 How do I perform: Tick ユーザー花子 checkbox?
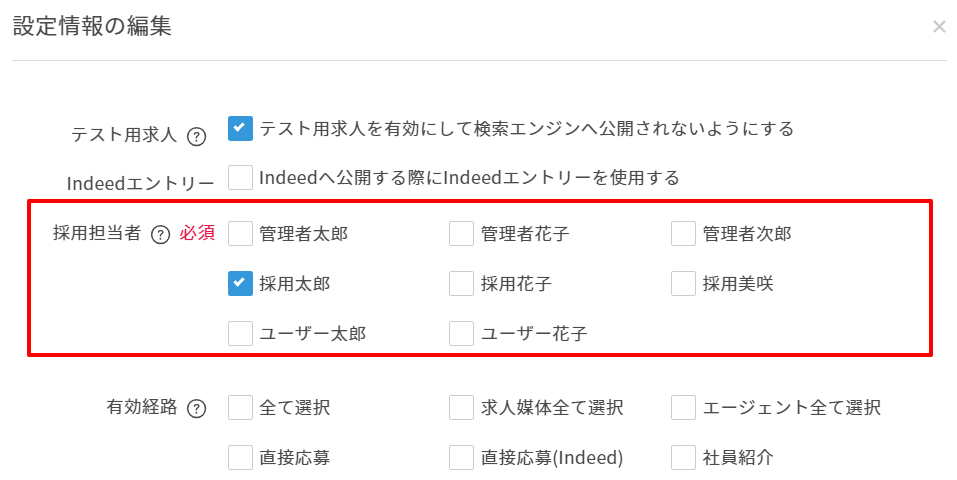[x=461, y=334]
